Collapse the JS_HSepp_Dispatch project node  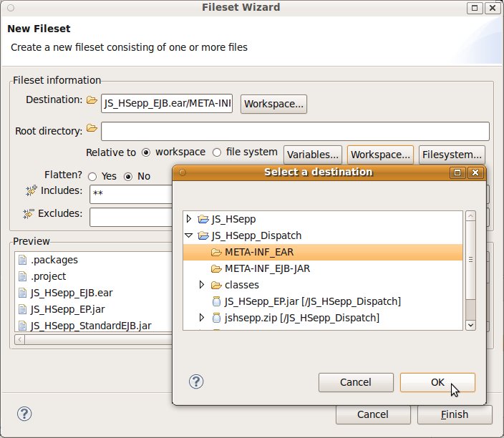pyautogui.click(x=189, y=235)
